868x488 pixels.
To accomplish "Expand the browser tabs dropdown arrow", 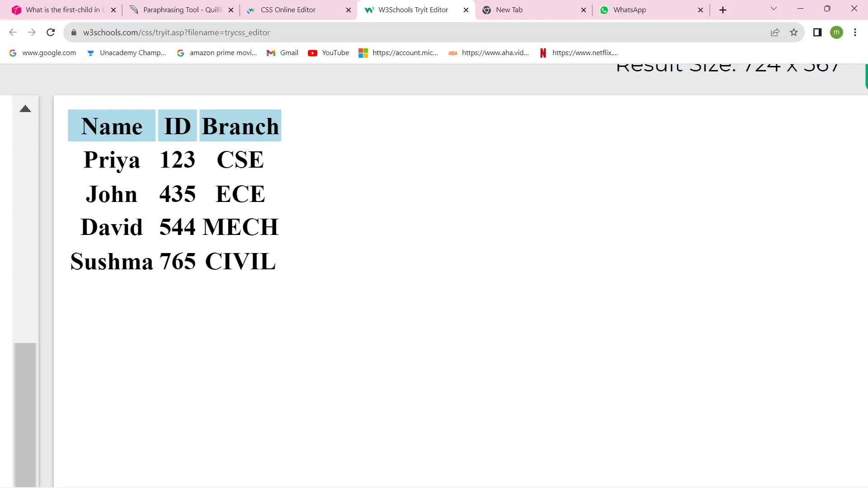I will pos(774,9).
